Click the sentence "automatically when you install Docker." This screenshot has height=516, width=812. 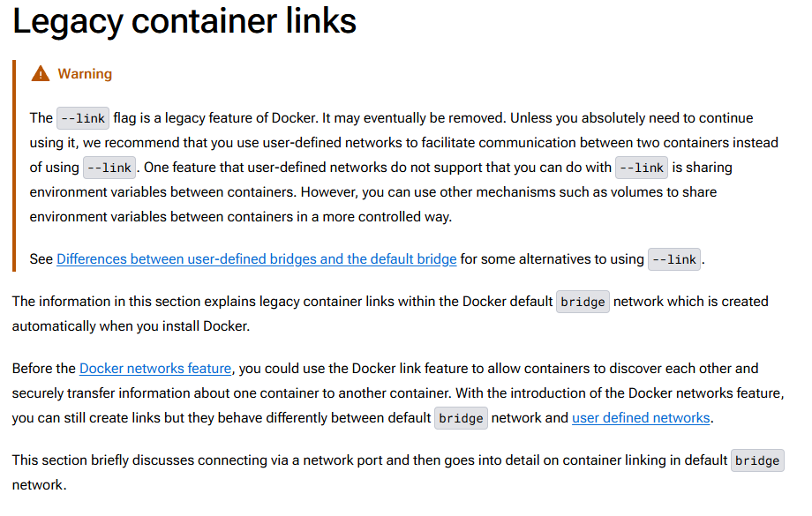pos(131,326)
